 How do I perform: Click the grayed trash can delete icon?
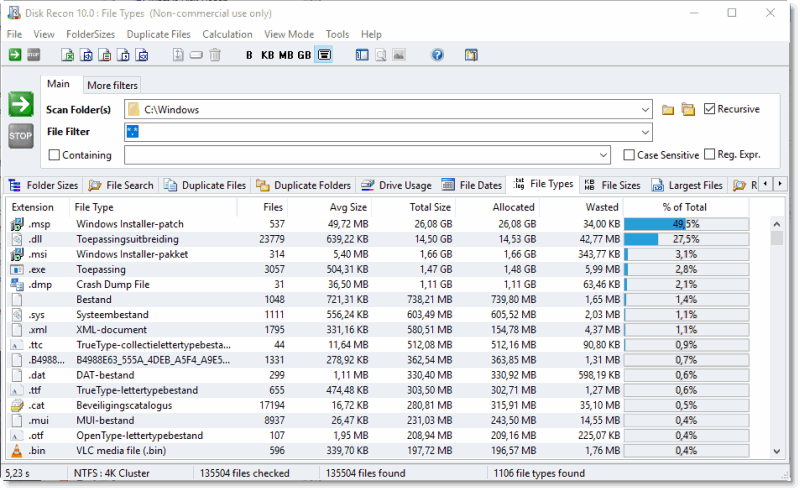point(215,55)
